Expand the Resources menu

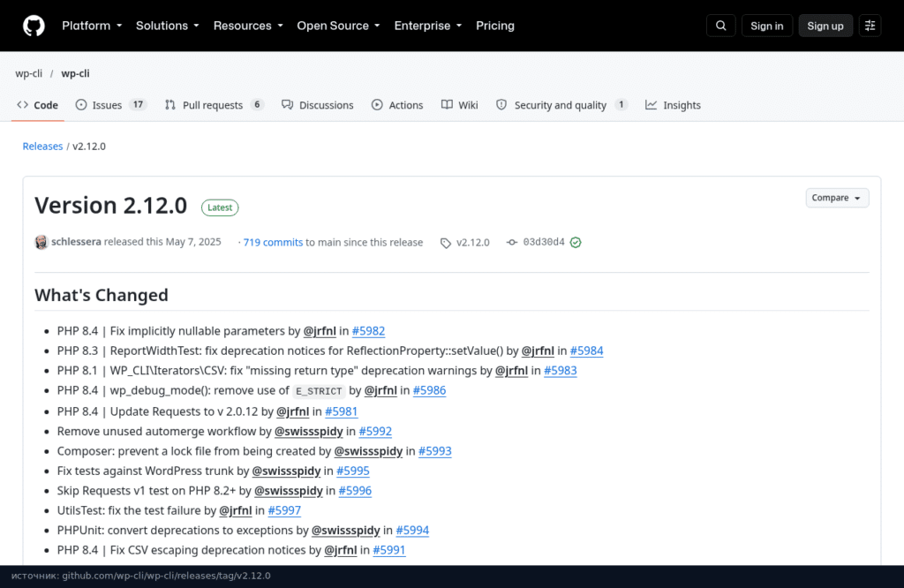[x=248, y=26]
